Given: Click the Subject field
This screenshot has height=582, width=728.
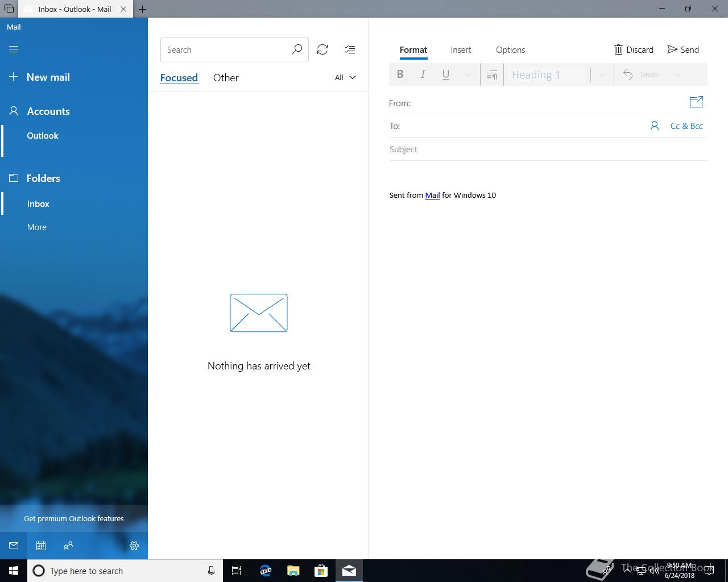Looking at the screenshot, I should [x=548, y=149].
